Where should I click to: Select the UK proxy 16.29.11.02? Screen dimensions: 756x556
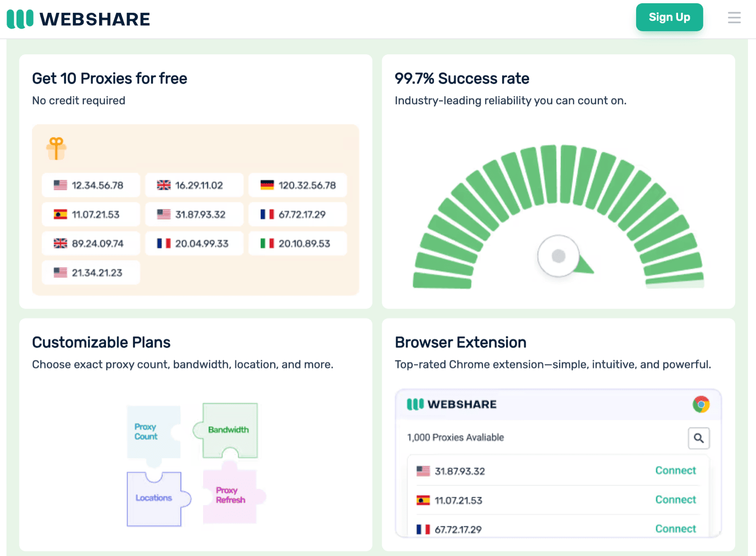194,185
